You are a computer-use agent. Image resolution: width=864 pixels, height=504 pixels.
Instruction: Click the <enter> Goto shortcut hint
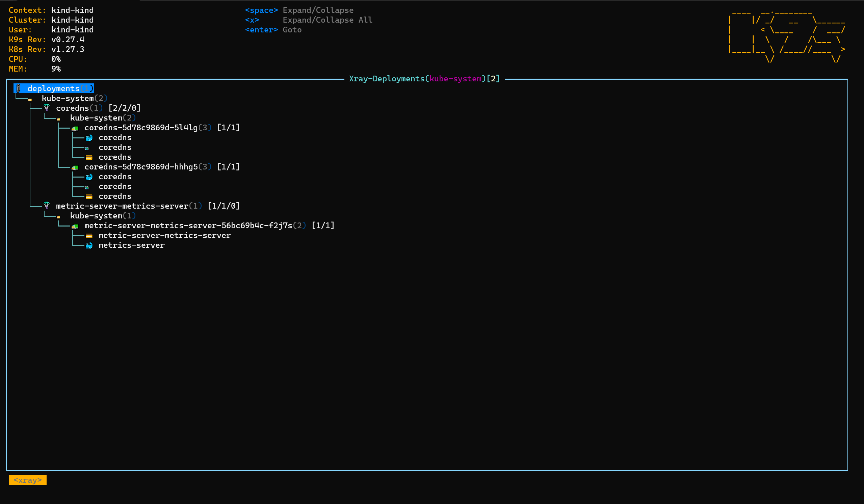tap(273, 30)
